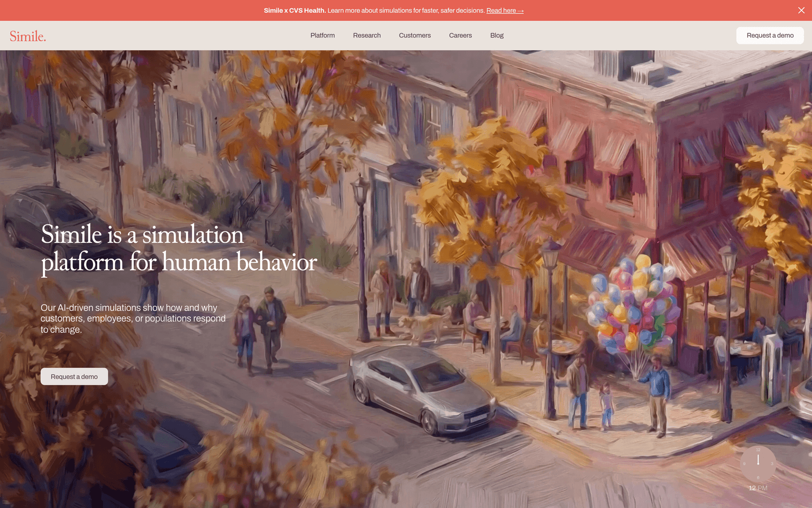Open the Simile logo home link

27,36
